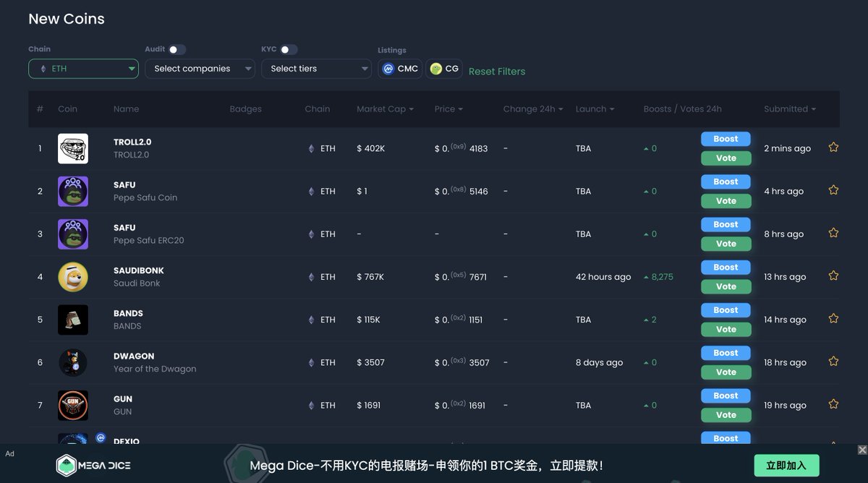Open the Select companies dropdown
This screenshot has width=868, height=483.
(200, 69)
